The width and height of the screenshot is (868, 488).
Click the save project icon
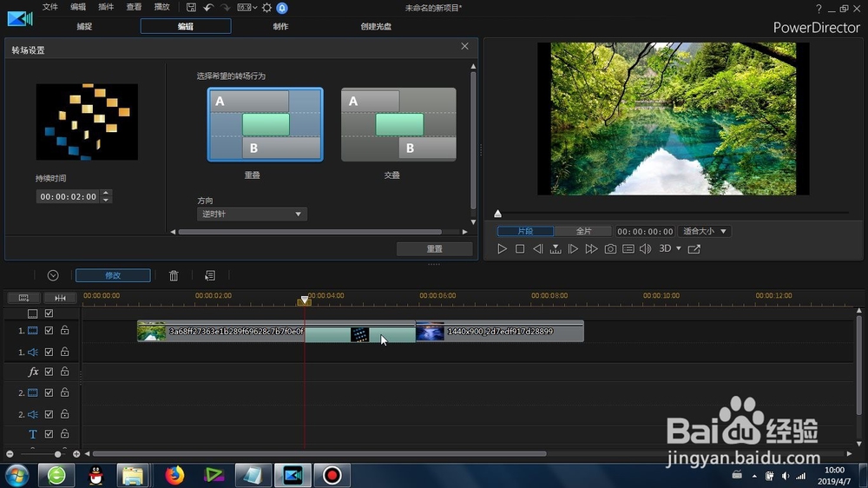click(x=191, y=7)
